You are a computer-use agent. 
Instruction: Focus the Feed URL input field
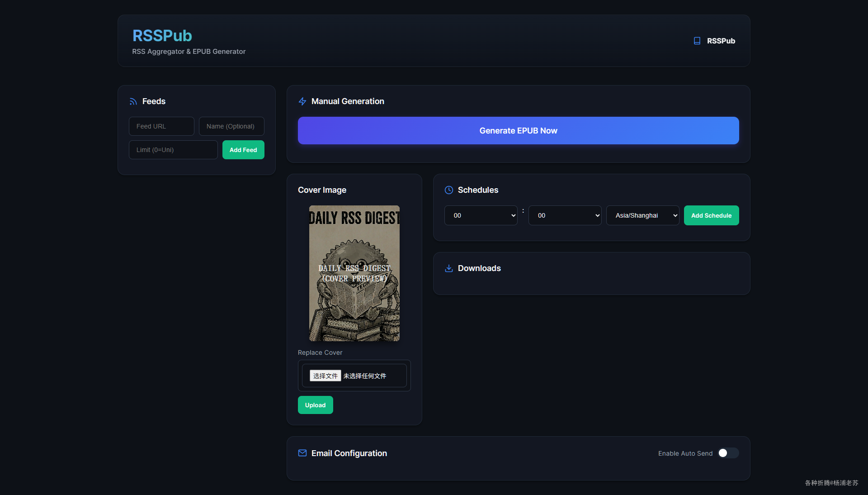point(161,126)
